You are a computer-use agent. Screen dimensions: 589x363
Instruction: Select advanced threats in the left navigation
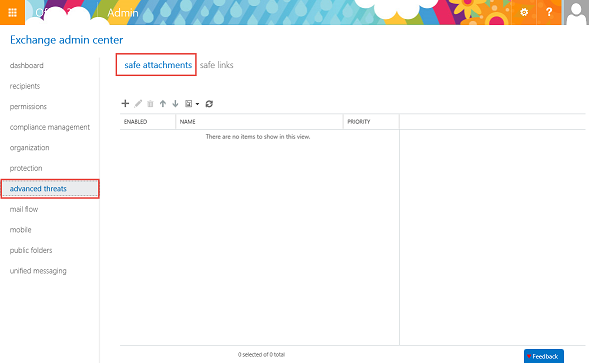[x=50, y=189]
